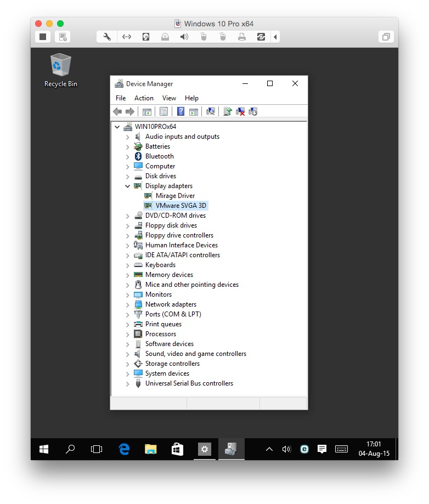Expand the Bluetooth category

point(128,157)
